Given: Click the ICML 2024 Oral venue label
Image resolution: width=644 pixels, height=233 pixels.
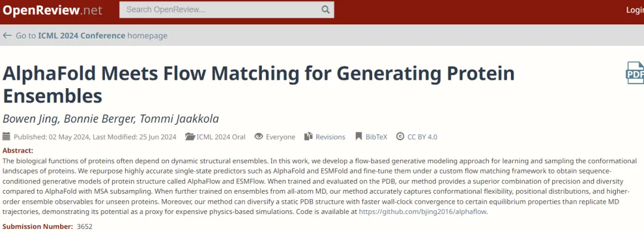Looking at the screenshot, I should (221, 137).
